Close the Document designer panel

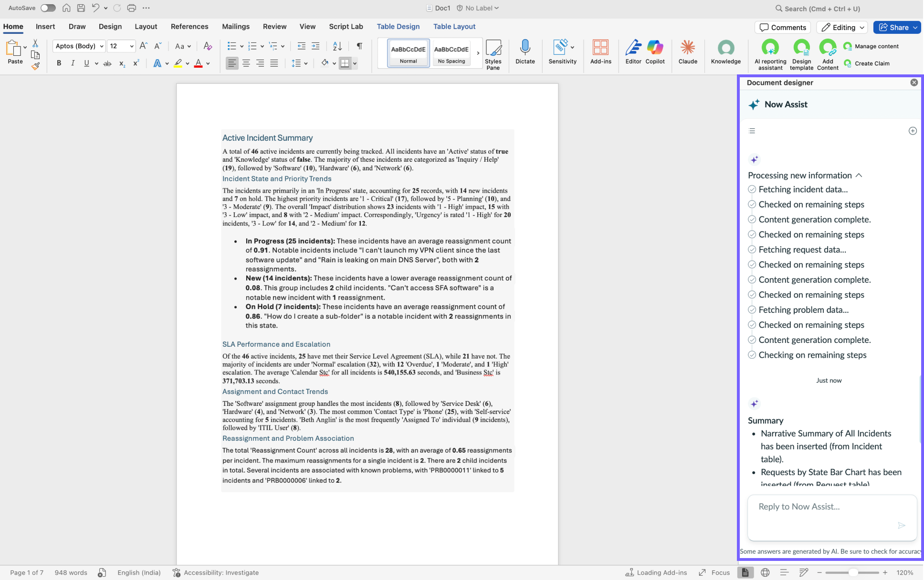click(914, 83)
